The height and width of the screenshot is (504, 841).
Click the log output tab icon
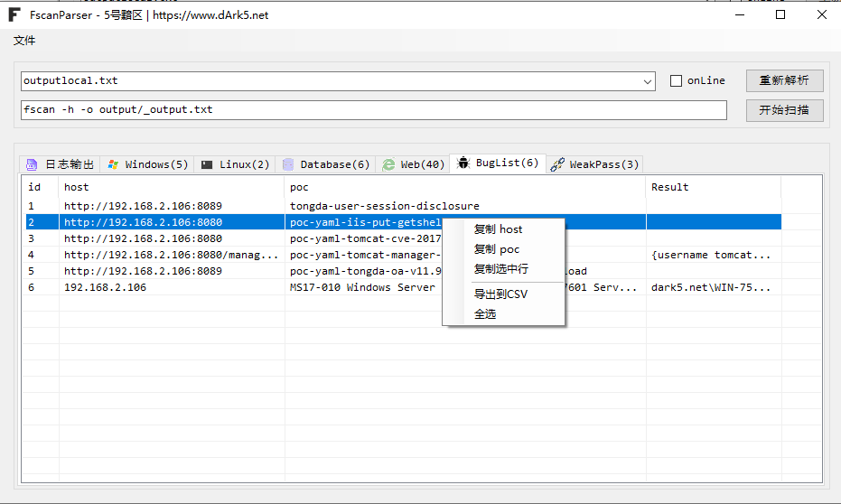pyautogui.click(x=32, y=164)
